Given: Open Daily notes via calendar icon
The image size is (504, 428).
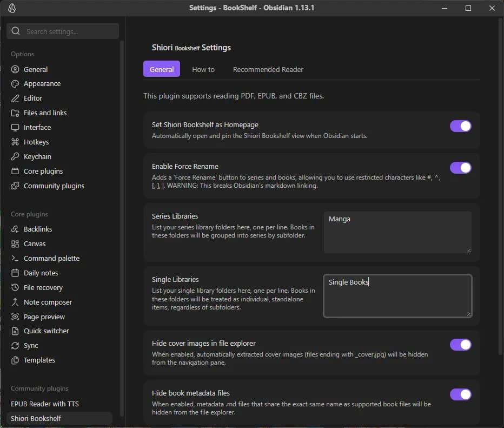Looking at the screenshot, I should (x=15, y=273).
